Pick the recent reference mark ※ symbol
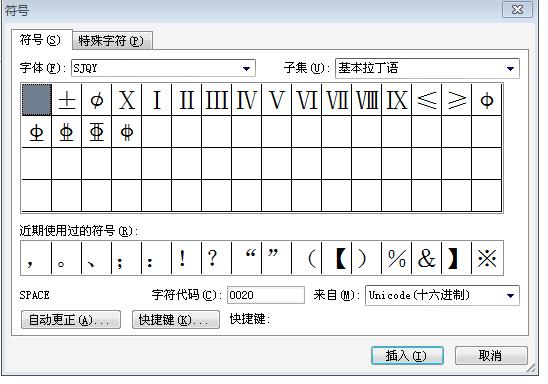The image size is (548, 384). click(x=487, y=258)
